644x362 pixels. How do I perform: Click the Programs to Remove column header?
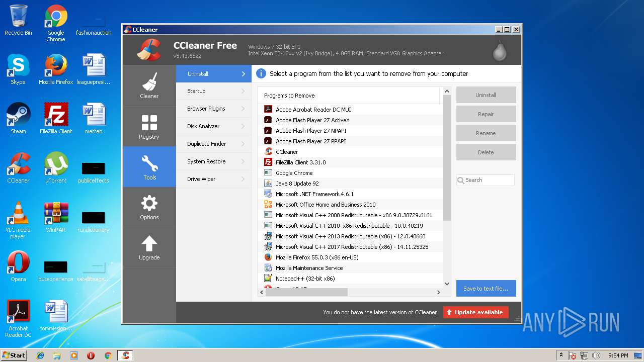tap(349, 96)
